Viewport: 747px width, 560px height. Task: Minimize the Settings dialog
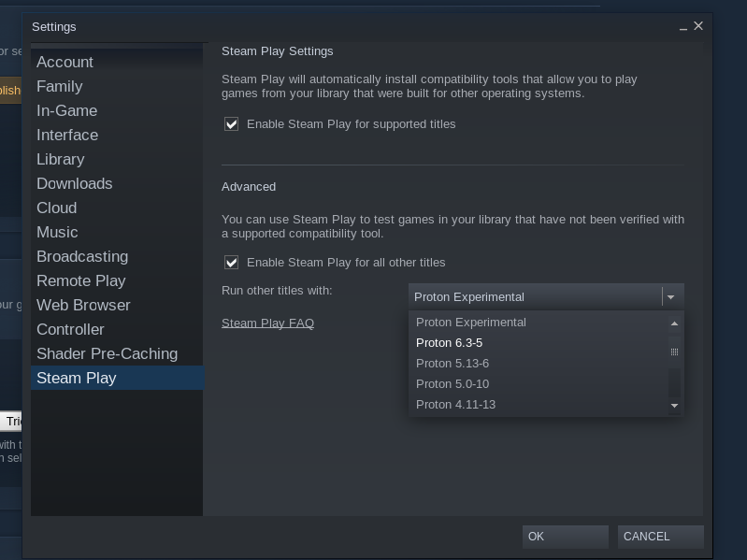[683, 27]
